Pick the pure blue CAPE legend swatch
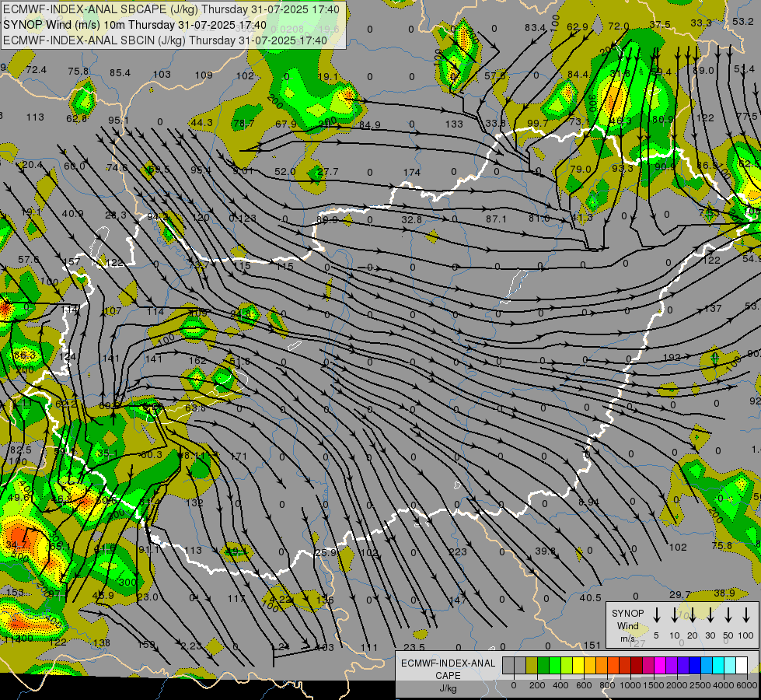This screenshot has width=761, height=700. (x=694, y=665)
